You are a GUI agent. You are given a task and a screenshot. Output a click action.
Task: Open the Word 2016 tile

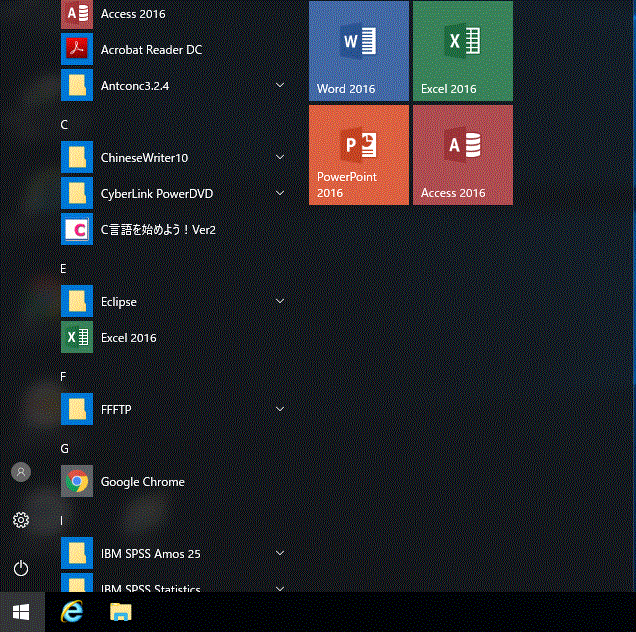359,51
